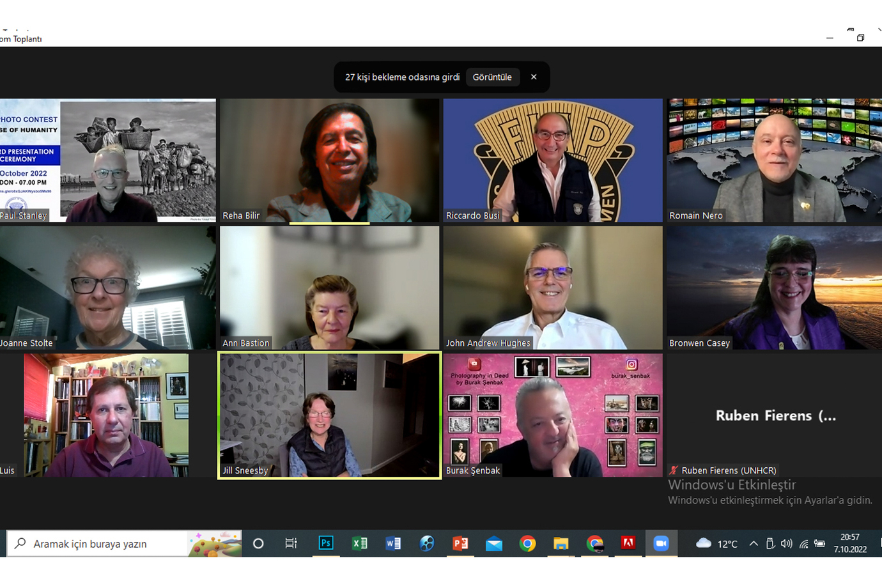Click the volume speaker icon in tray
Screen dimensions: 882x588
coord(787,544)
